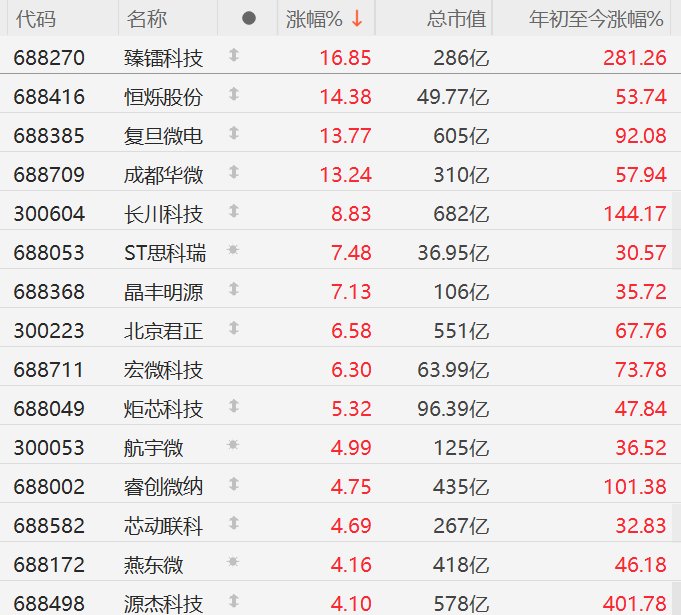This screenshot has height=615, width=681.
Task: Click the marker icon beside 源杰科技
Action: [x=234, y=602]
